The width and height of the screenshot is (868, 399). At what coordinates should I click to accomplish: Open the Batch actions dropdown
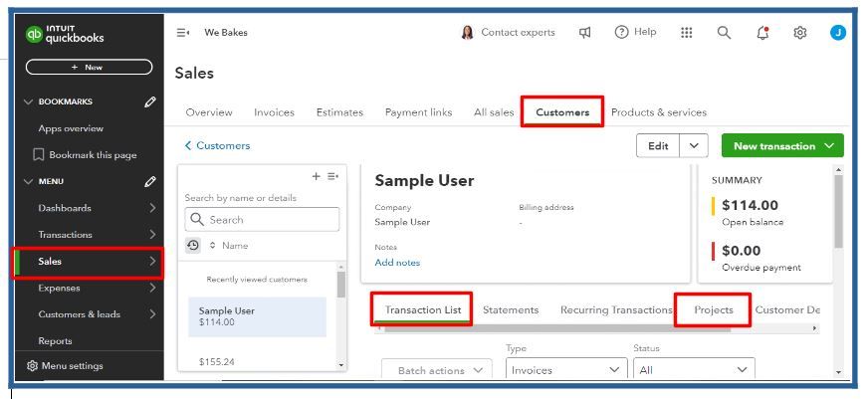[x=437, y=370]
